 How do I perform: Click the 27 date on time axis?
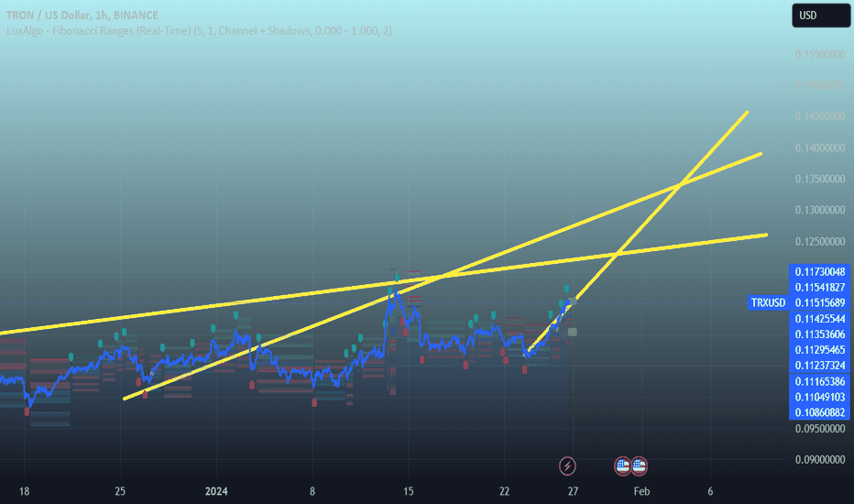pyautogui.click(x=573, y=491)
